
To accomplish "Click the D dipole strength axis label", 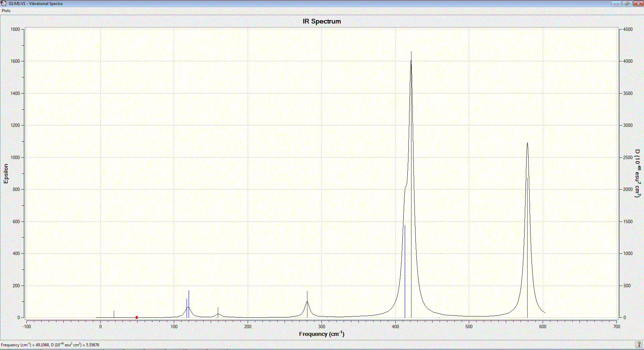I will click(x=638, y=173).
